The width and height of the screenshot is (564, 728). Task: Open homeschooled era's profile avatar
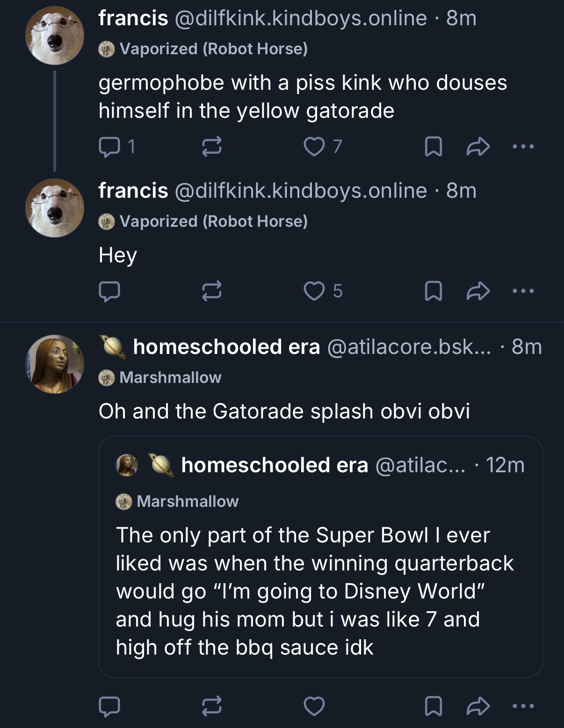click(x=55, y=364)
